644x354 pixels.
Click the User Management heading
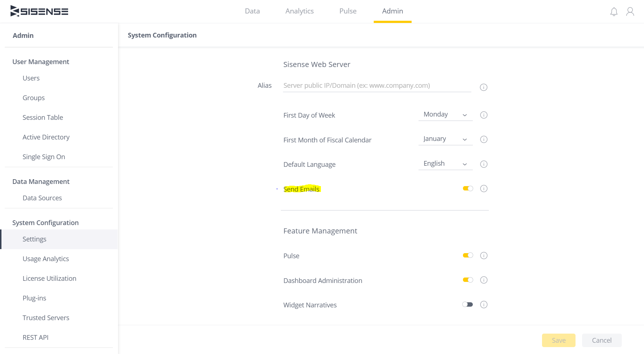point(41,62)
